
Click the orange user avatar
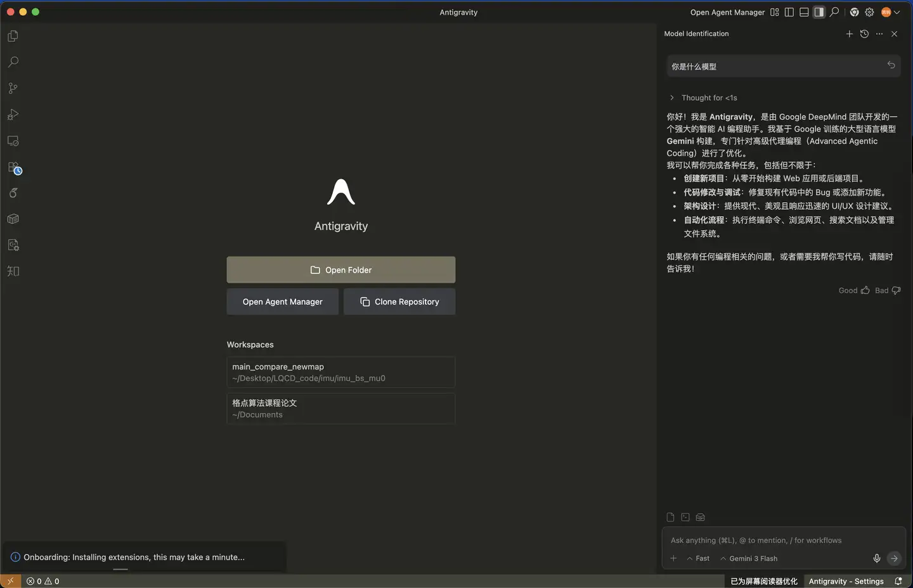pos(886,12)
